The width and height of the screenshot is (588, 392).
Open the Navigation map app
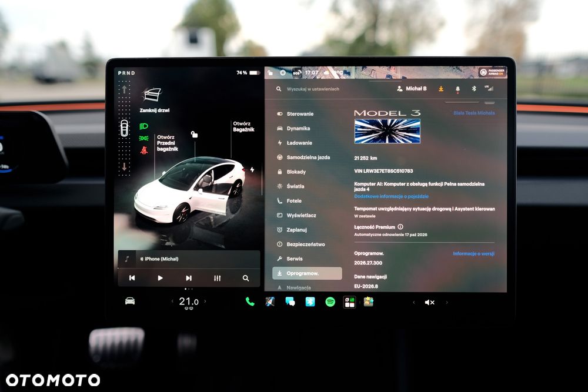point(270,301)
